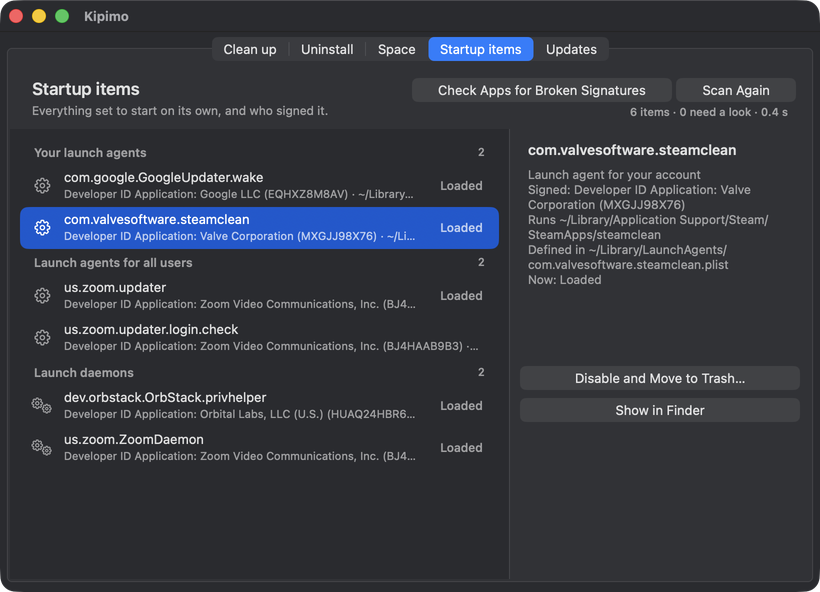
Task: Click Check Apps for Broken Signatures
Action: (x=542, y=90)
